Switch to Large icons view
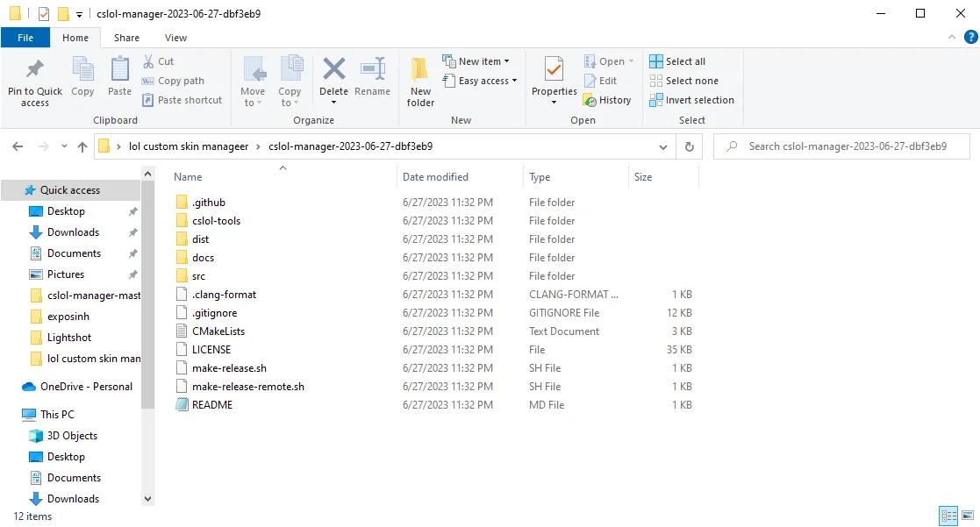This screenshot has height=527, width=980. 968,516
